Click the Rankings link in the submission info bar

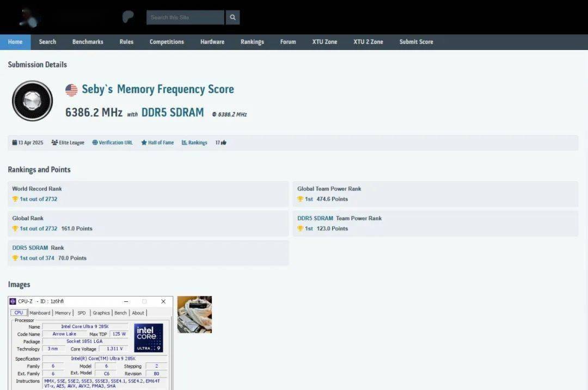(198, 143)
